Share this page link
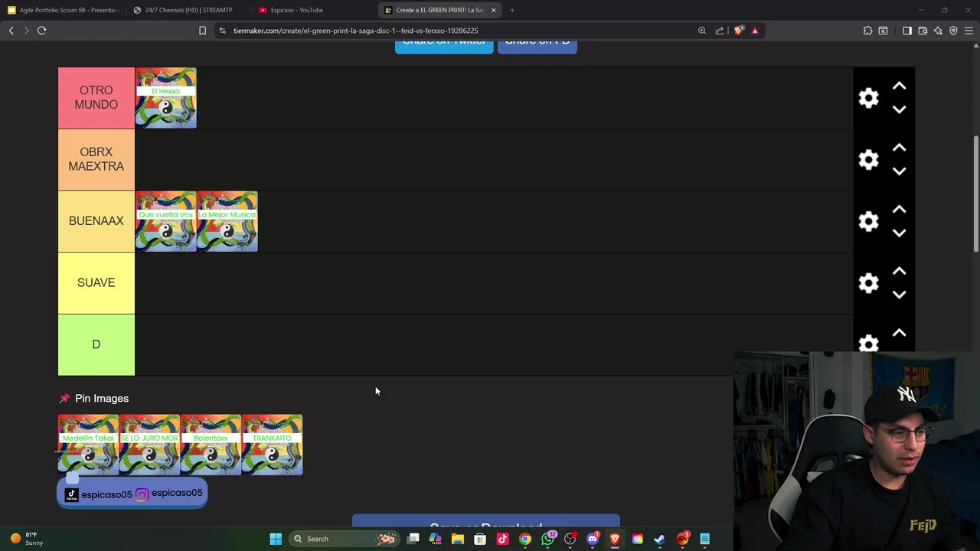This screenshot has height=551, width=980. [720, 31]
